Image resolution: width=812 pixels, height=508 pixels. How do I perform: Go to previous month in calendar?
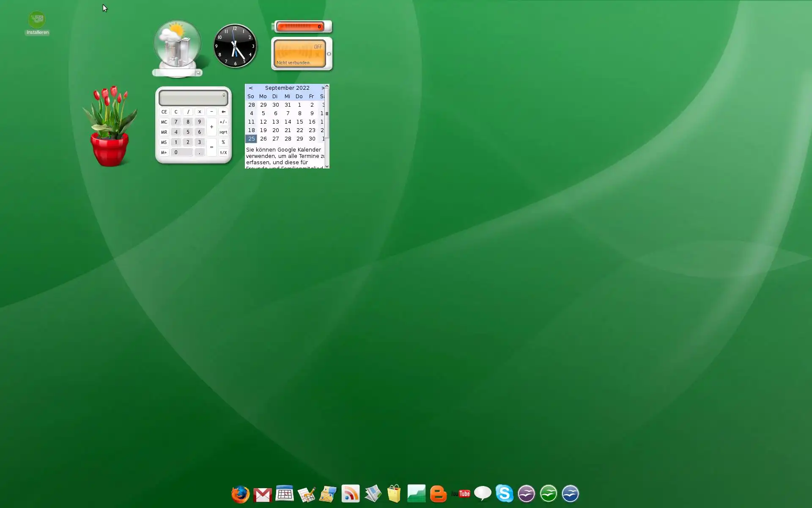pyautogui.click(x=251, y=88)
